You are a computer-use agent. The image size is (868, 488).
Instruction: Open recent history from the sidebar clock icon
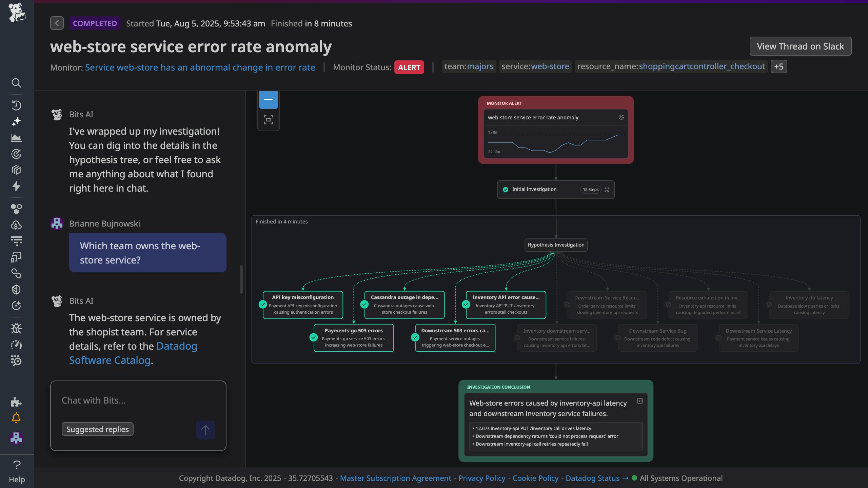tap(16, 105)
